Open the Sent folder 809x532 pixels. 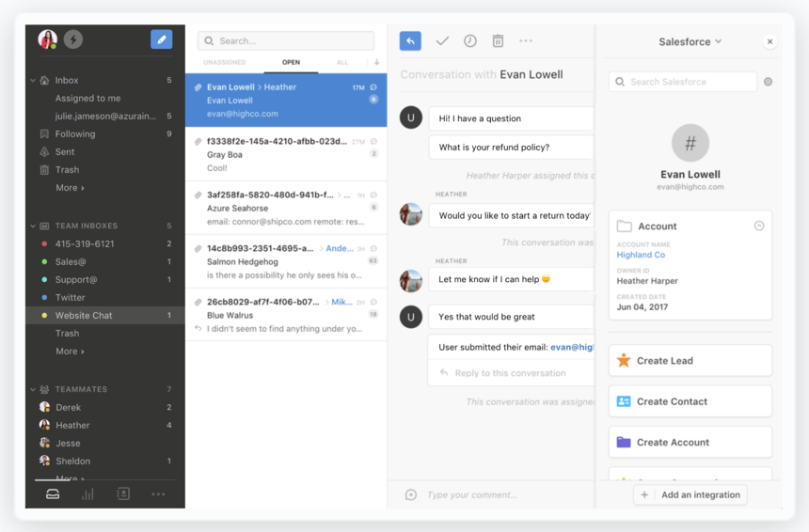[x=105, y=151]
